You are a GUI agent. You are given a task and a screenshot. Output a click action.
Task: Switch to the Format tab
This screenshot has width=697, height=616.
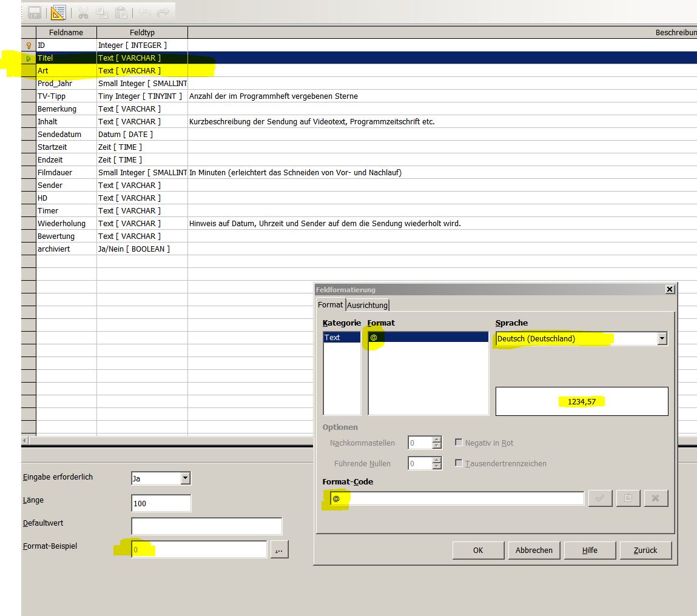click(x=330, y=305)
